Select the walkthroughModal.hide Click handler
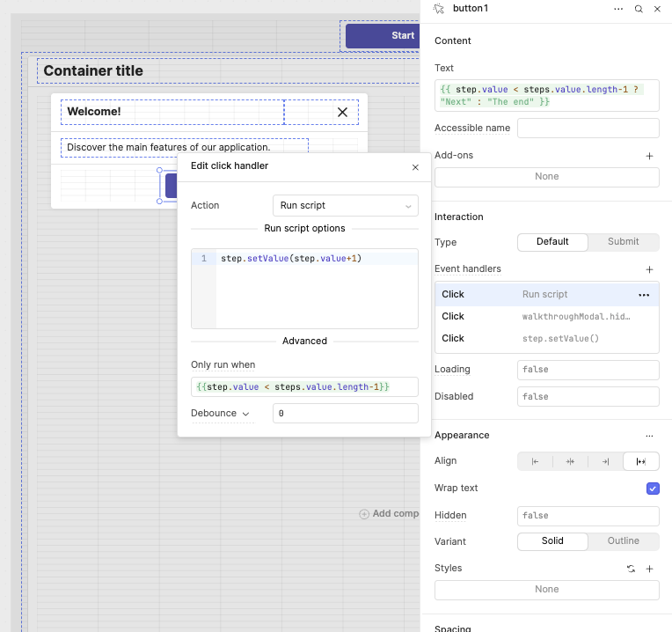 545,316
